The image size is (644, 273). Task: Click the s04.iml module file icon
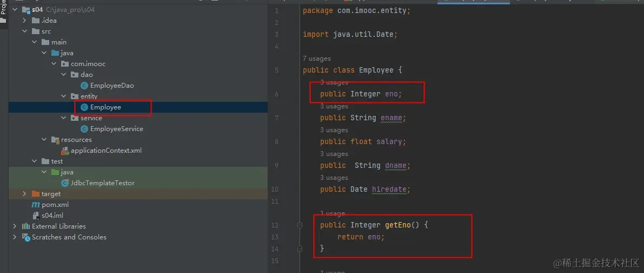coord(35,216)
